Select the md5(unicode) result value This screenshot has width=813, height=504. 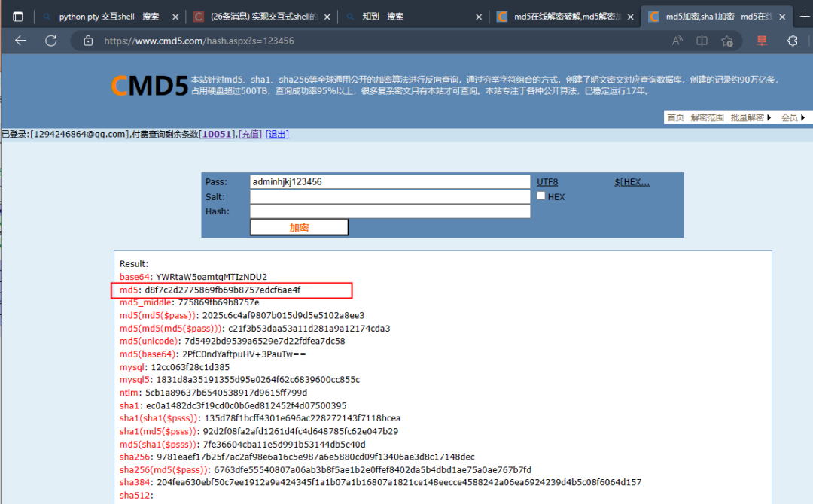click(264, 341)
